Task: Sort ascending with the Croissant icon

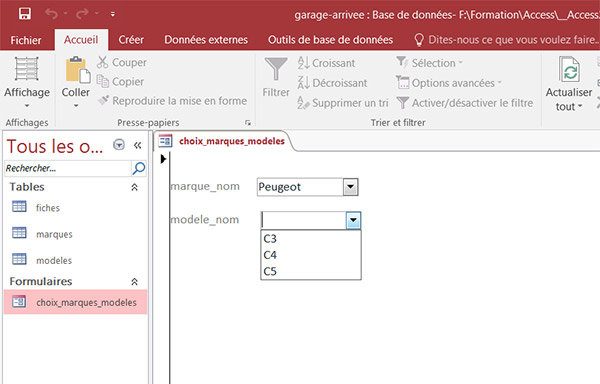Action: point(303,63)
